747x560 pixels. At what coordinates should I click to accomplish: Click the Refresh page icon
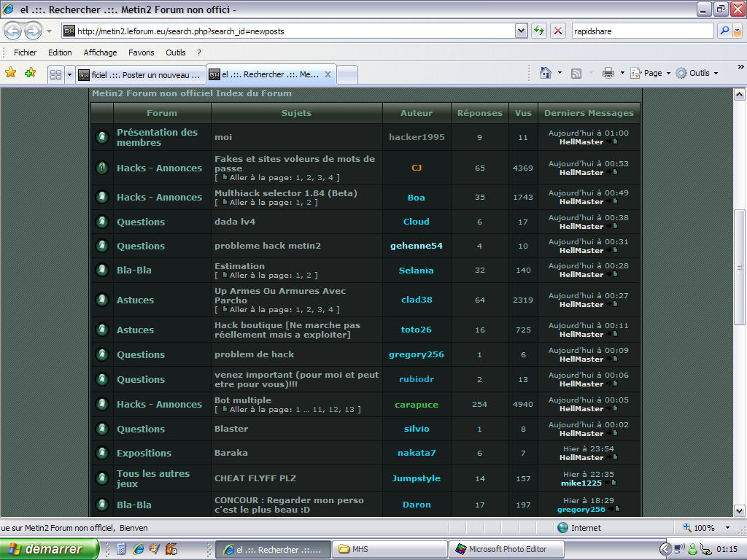pos(539,31)
